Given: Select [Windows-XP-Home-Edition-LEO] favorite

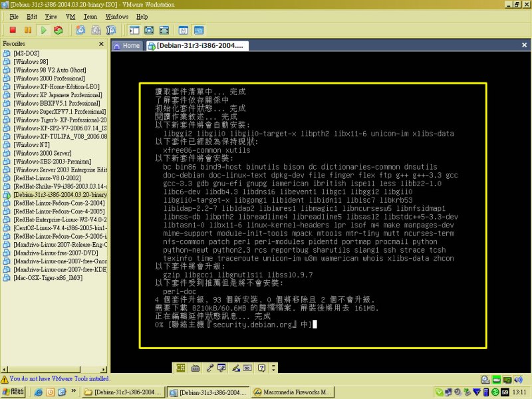Looking at the screenshot, I should click(x=57, y=86).
